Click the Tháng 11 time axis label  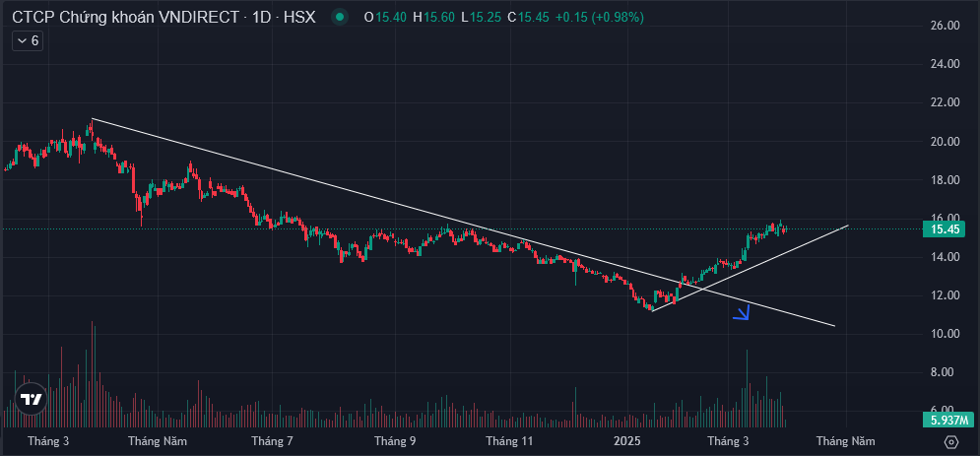pos(509,441)
